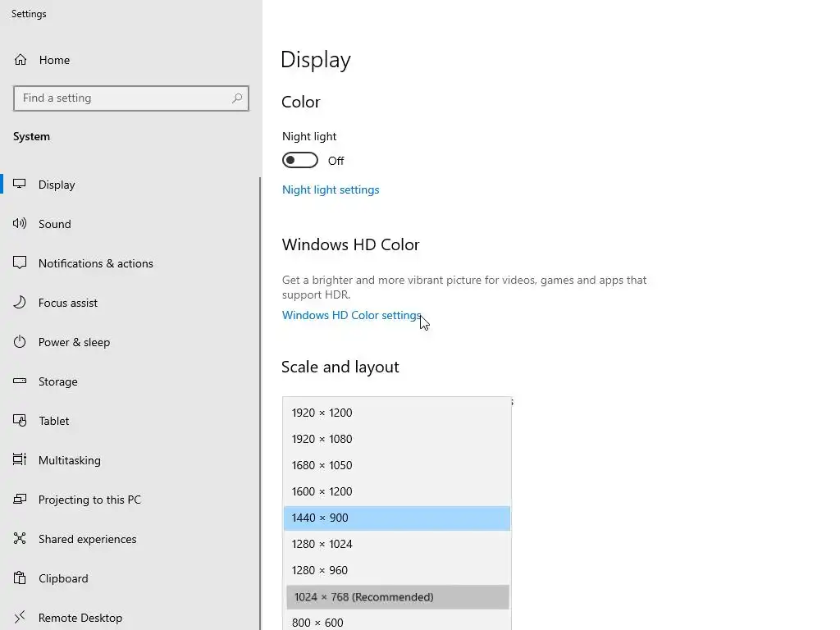This screenshot has height=630, width=840.
Task: Select 1600 × 1200 resolution
Action: coord(397,491)
